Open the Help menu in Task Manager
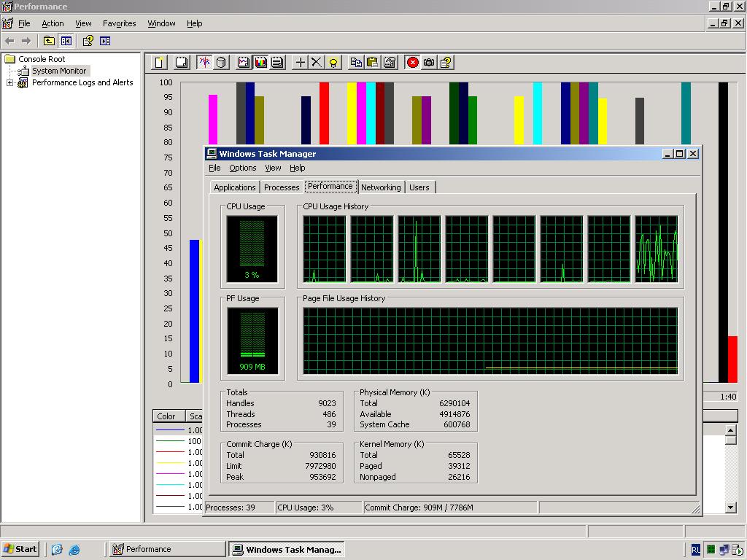Viewport: 747px width, 560px height. (298, 168)
